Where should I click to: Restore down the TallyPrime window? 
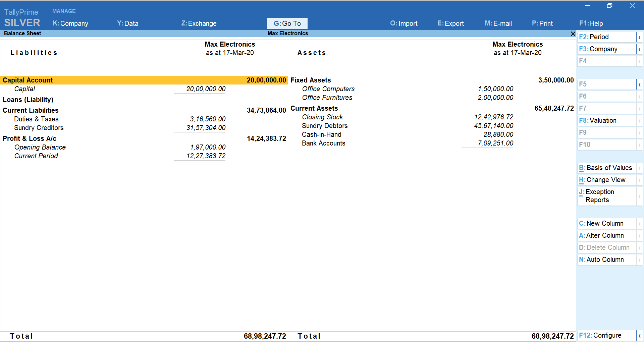click(x=609, y=6)
